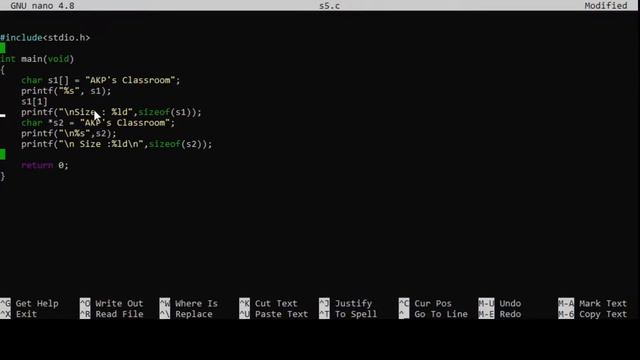Click the Cur Pos shortcut
This screenshot has height=360, width=640.
point(425,304)
